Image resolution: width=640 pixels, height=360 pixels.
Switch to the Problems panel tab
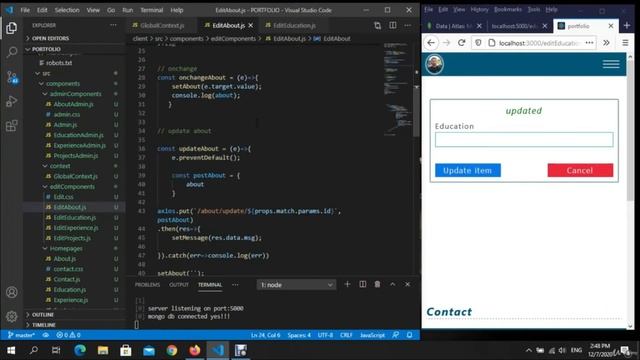click(147, 284)
